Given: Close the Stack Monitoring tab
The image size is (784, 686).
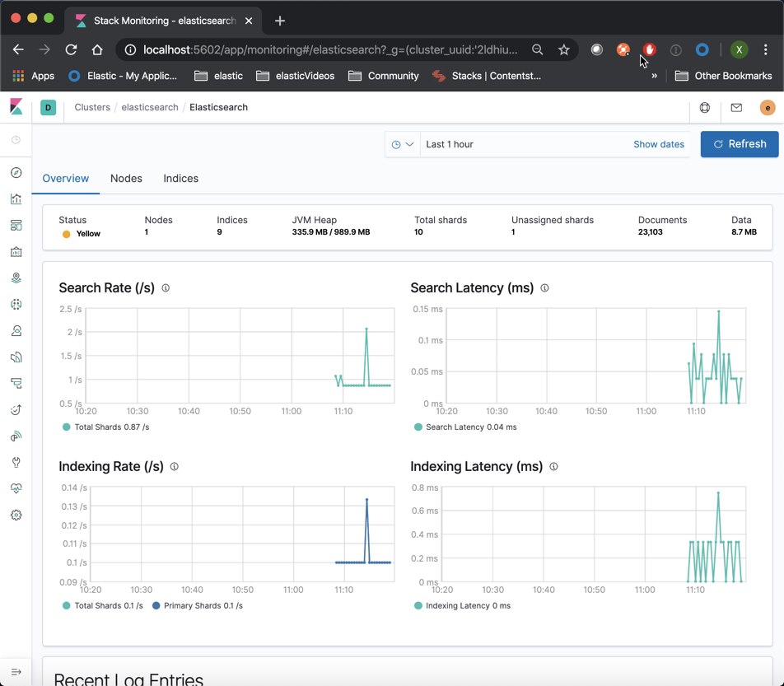Looking at the screenshot, I should (x=249, y=21).
